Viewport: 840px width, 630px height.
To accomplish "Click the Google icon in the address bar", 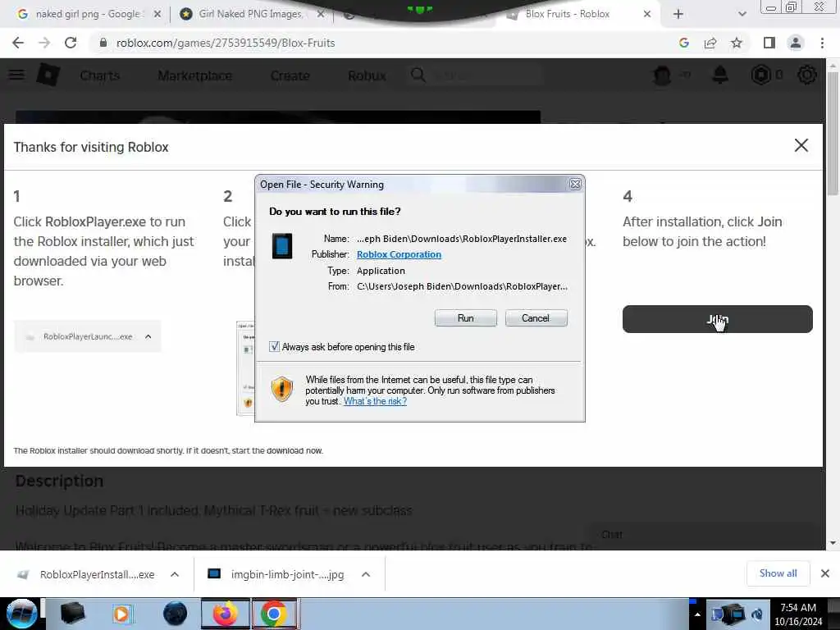I will click(x=683, y=43).
